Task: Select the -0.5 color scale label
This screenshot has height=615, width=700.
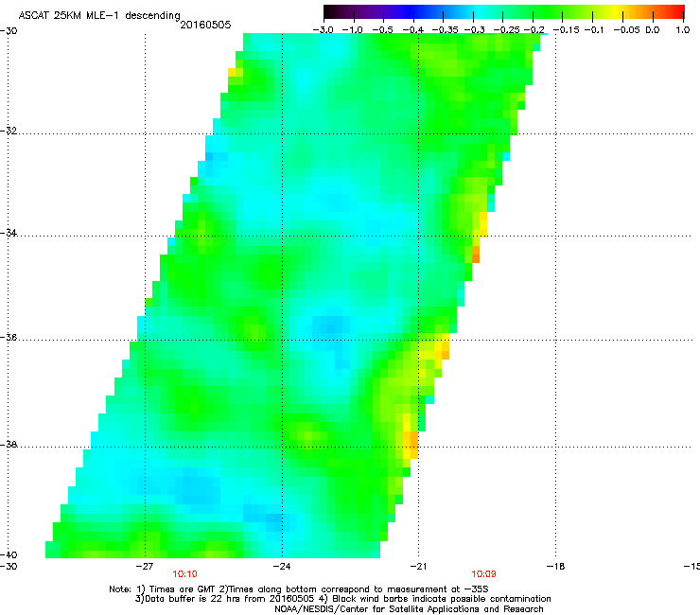Action: click(382, 30)
